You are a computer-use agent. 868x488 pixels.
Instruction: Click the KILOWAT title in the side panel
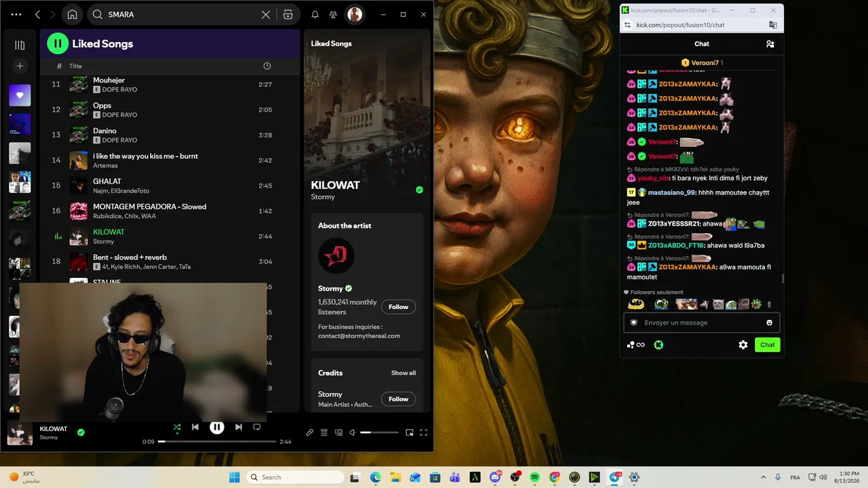(335, 185)
